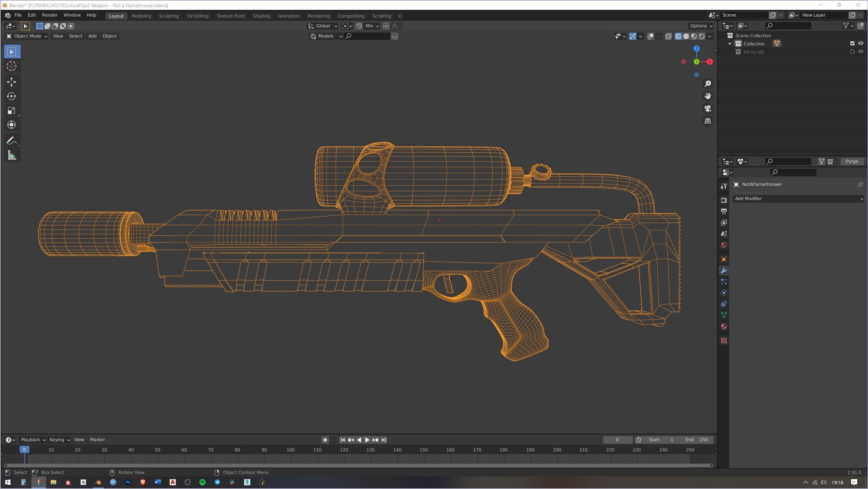Play the animation forward
868x489 pixels.
367,440
